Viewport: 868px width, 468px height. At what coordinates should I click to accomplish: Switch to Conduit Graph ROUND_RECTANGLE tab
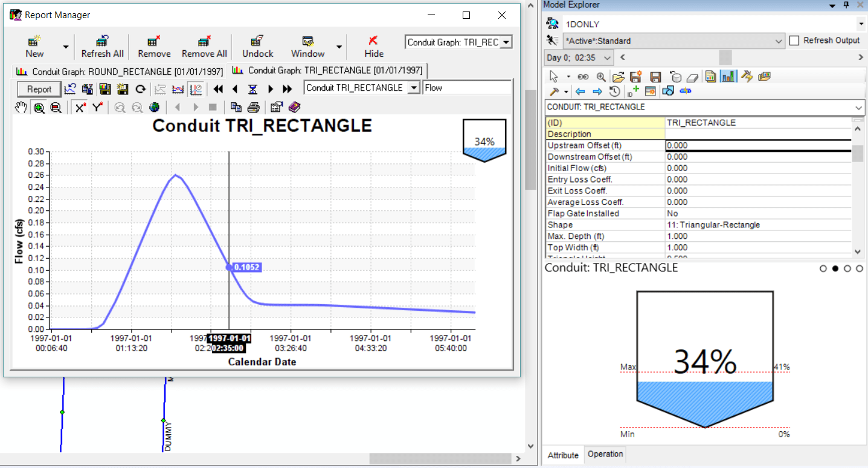click(x=118, y=71)
